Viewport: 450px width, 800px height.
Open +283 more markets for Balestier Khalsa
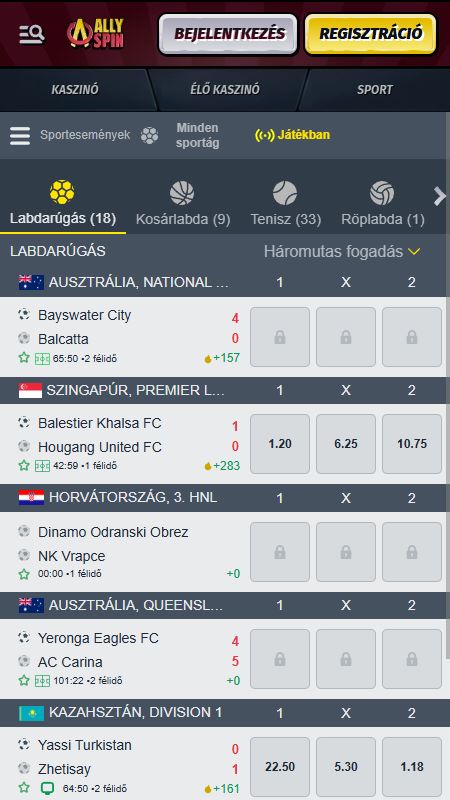click(222, 465)
